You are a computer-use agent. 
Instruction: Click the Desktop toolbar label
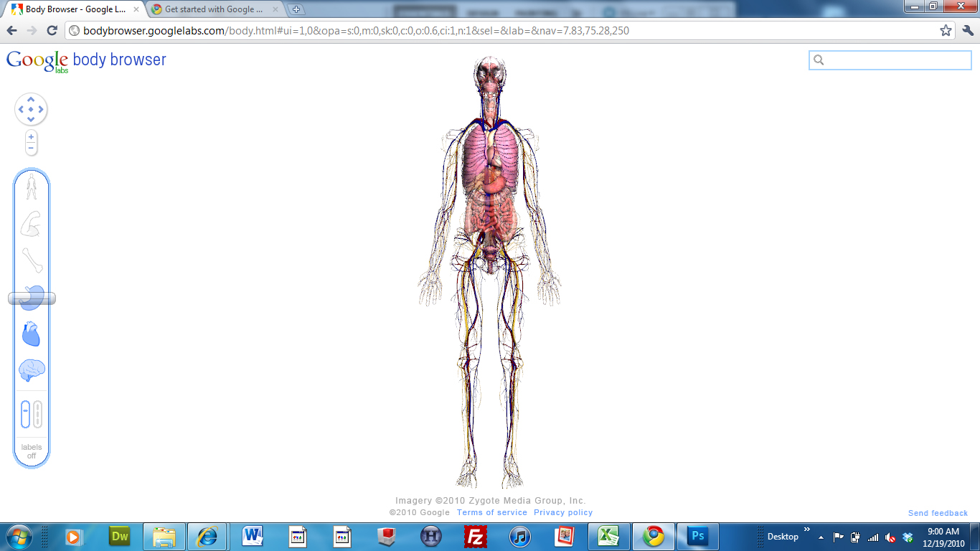pyautogui.click(x=783, y=537)
